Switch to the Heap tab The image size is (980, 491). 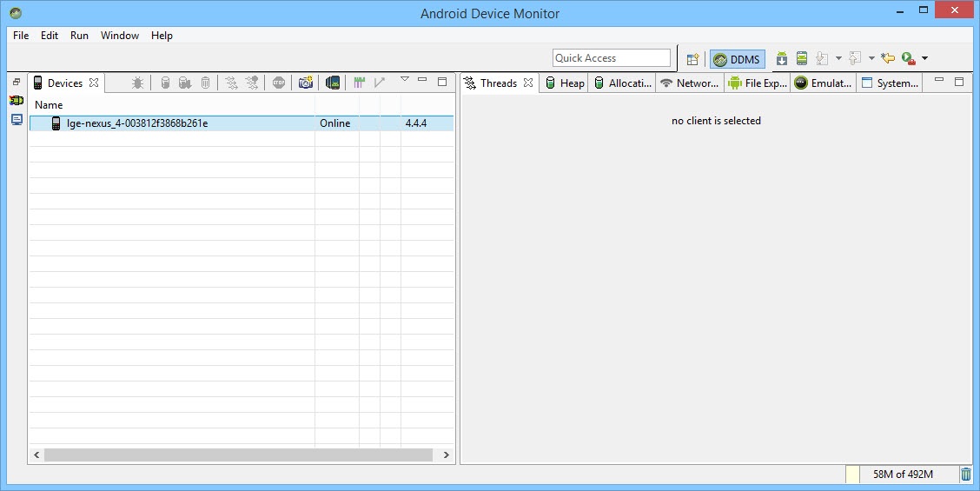tap(564, 83)
